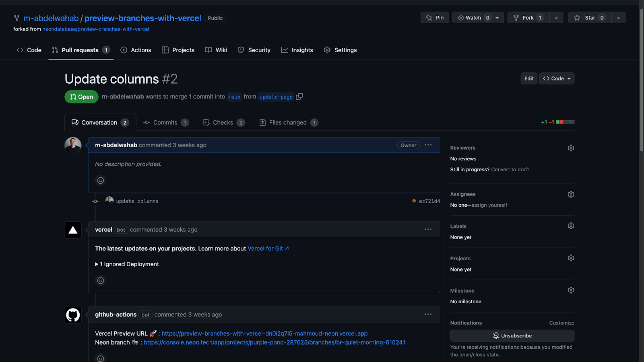Click the vercel bot avatar
The height and width of the screenshot is (362, 644).
(73, 230)
